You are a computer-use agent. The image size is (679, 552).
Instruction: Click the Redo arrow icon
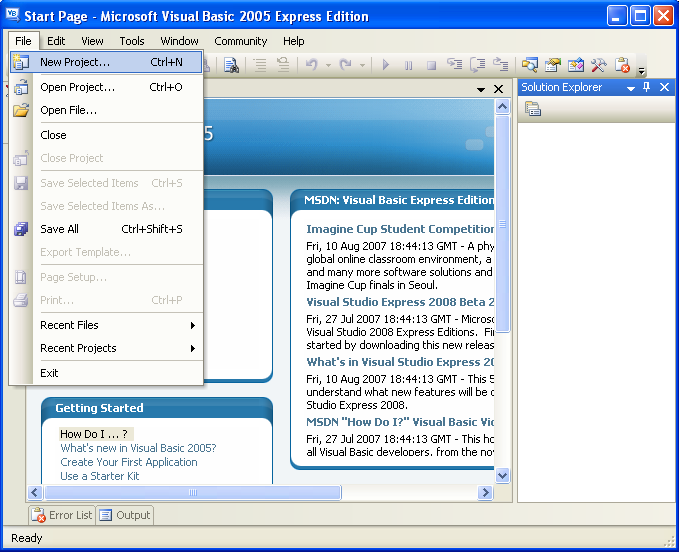346,65
